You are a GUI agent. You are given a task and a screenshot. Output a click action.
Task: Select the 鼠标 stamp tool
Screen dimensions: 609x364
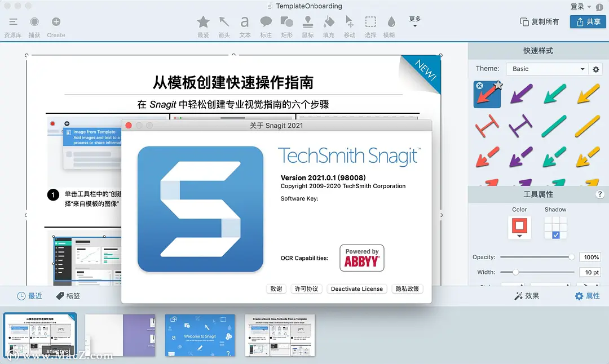pos(308,27)
